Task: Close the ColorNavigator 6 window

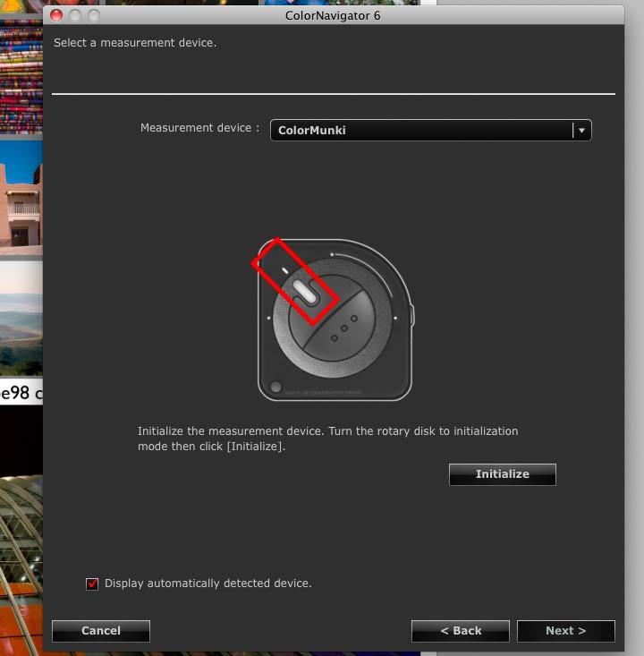Action: [x=56, y=15]
